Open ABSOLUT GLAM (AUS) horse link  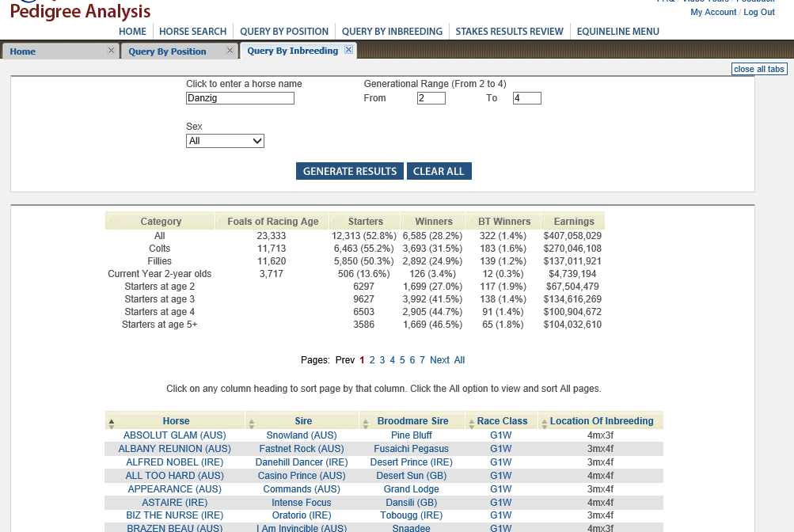coord(174,435)
